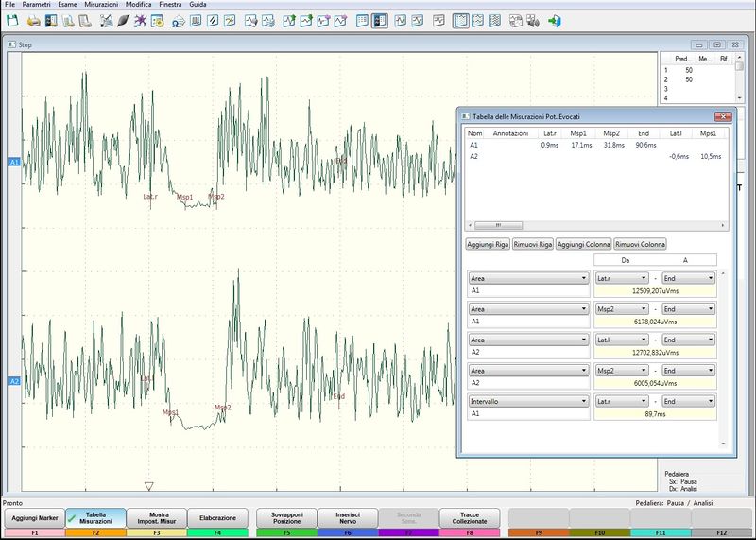Viewport: 756px width, 540px height.
Task: Click the exit door icon in toolbar
Action: (x=554, y=20)
